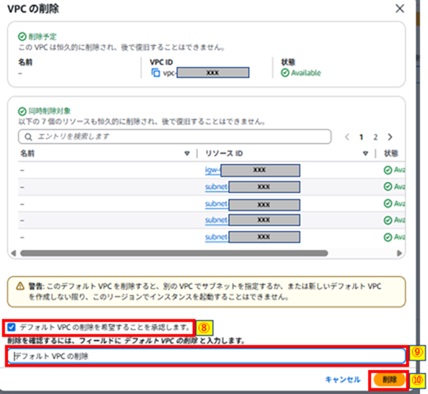Click the 同時削除対象 heading
This screenshot has height=394, width=428.
(49, 111)
